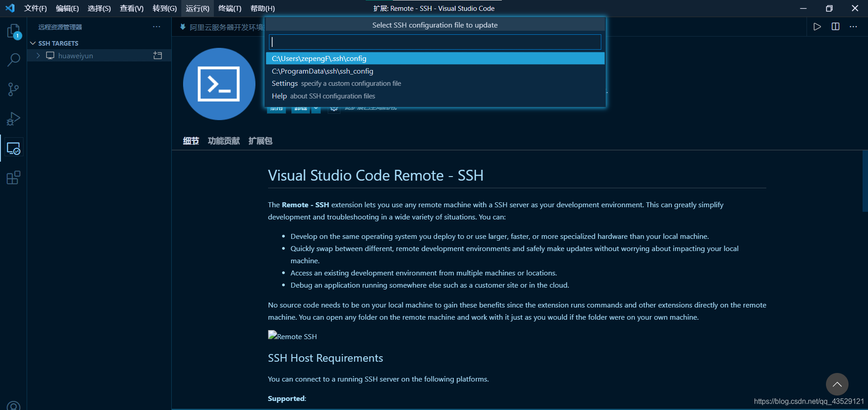Open the 运行(R) menu
This screenshot has height=410, width=868.
coord(198,8)
